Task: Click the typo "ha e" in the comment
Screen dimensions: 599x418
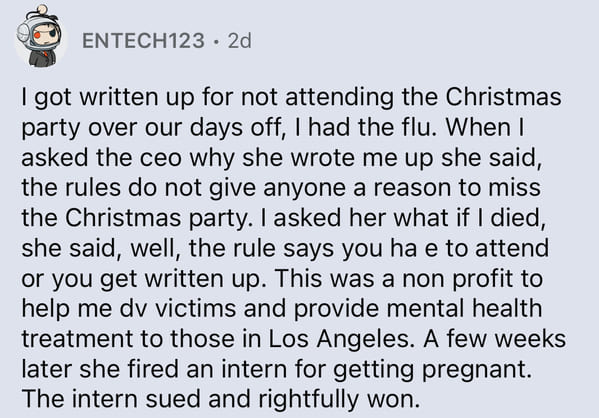Action: click(x=414, y=248)
